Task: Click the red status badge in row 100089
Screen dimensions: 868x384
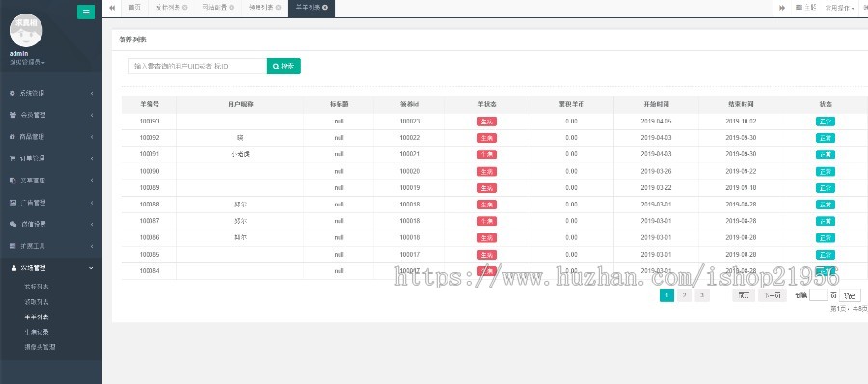Action: click(487, 188)
